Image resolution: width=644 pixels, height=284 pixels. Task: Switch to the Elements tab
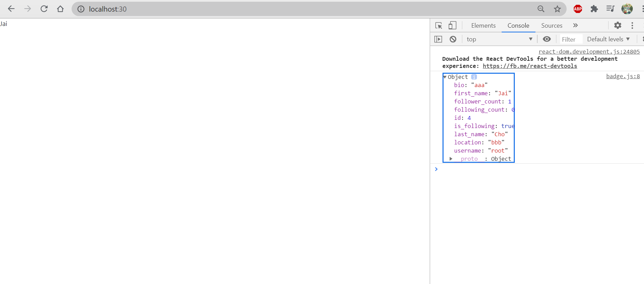(483, 26)
